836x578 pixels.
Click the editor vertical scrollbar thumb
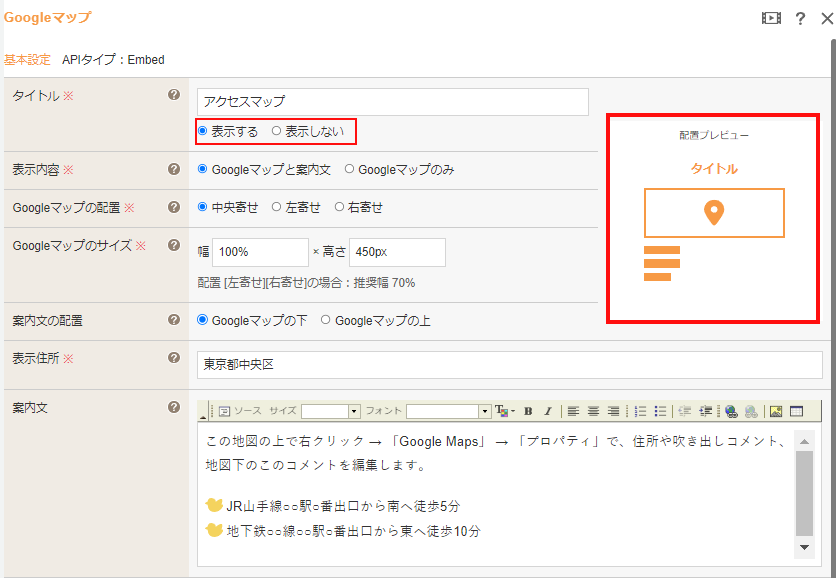coord(805,493)
